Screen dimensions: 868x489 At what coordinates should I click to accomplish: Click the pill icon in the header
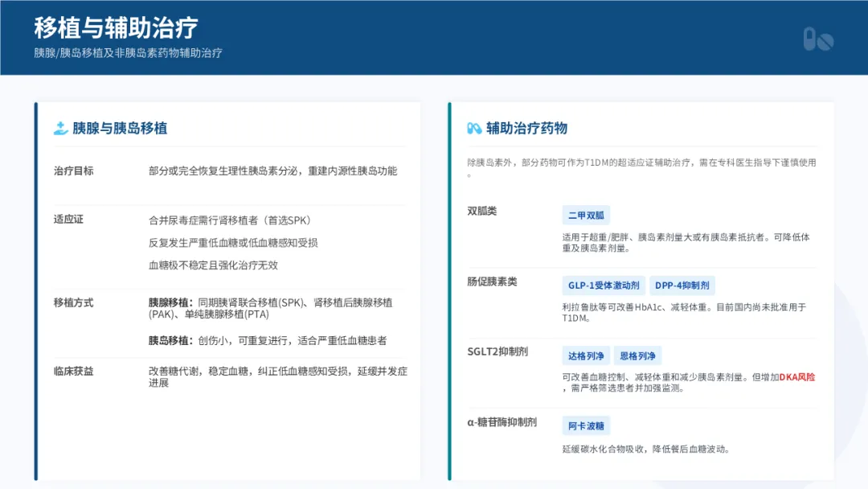(818, 39)
